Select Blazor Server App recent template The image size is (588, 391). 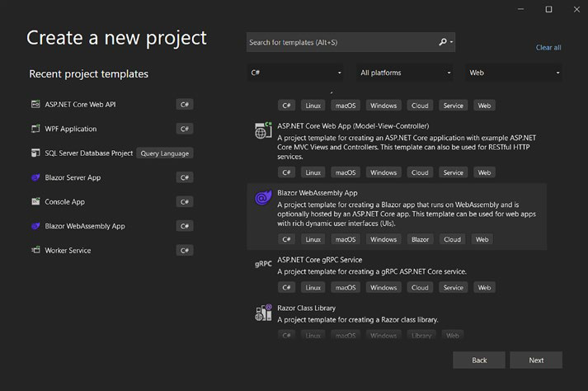112,177
